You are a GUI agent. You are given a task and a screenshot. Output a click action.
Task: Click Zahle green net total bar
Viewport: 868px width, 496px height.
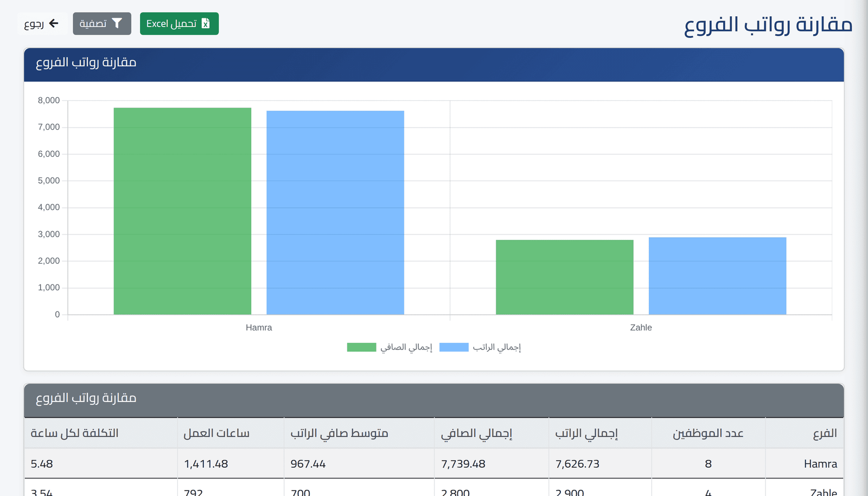[x=565, y=277]
